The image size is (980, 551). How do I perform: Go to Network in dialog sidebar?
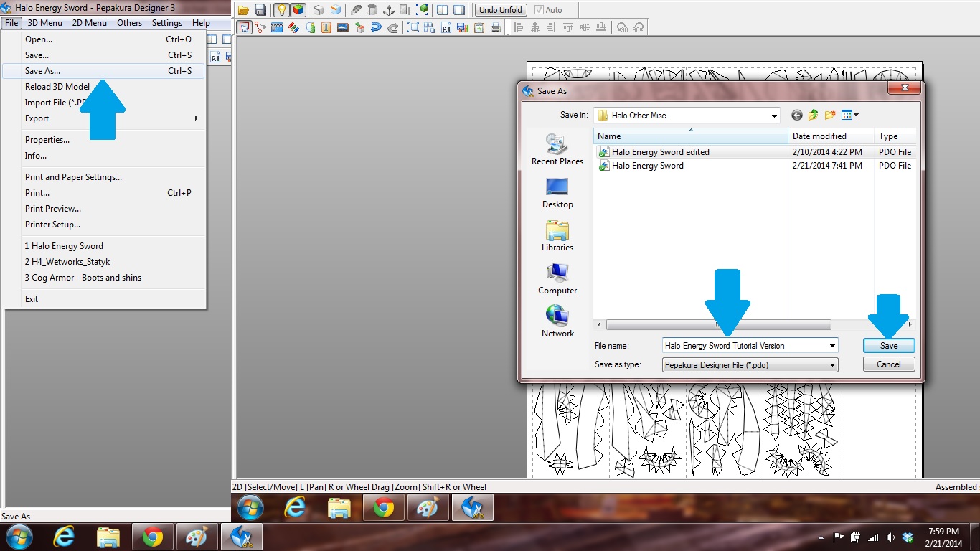(557, 322)
